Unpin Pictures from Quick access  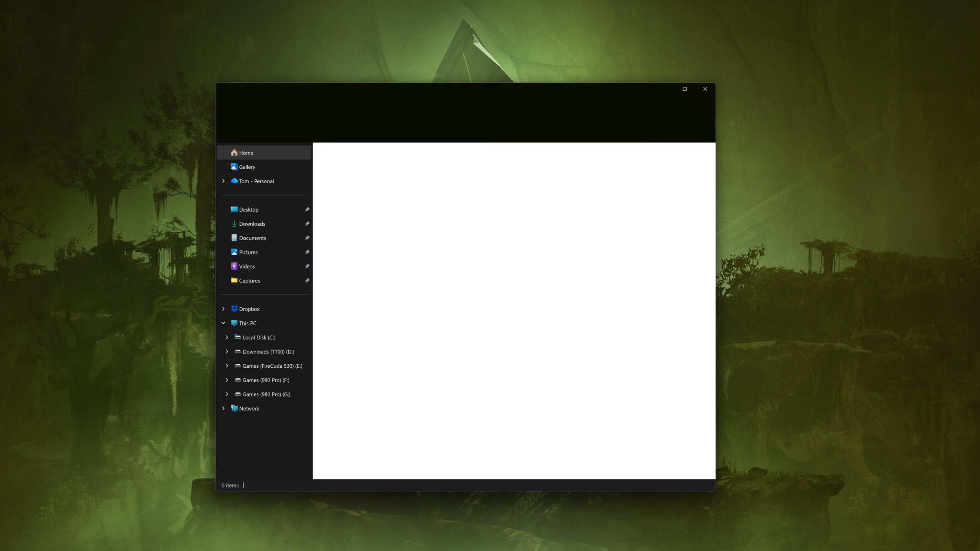[x=307, y=252]
